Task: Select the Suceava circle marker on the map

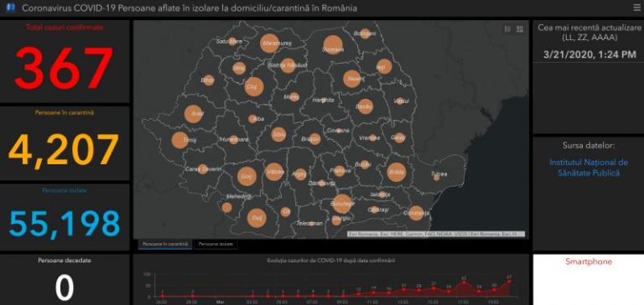Action: click(333, 45)
